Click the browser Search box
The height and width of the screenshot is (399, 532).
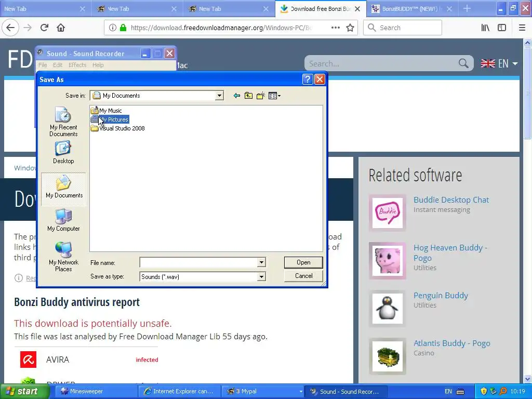(403, 28)
